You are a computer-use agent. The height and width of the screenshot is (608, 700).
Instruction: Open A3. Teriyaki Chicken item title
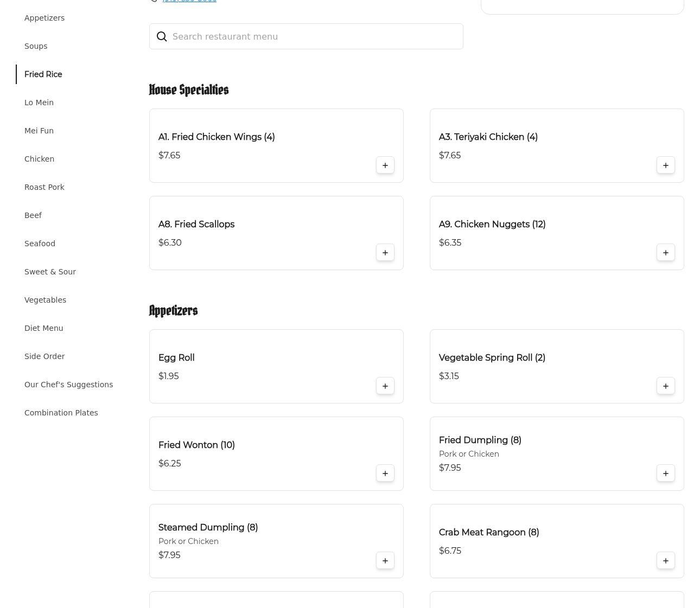pyautogui.click(x=488, y=137)
